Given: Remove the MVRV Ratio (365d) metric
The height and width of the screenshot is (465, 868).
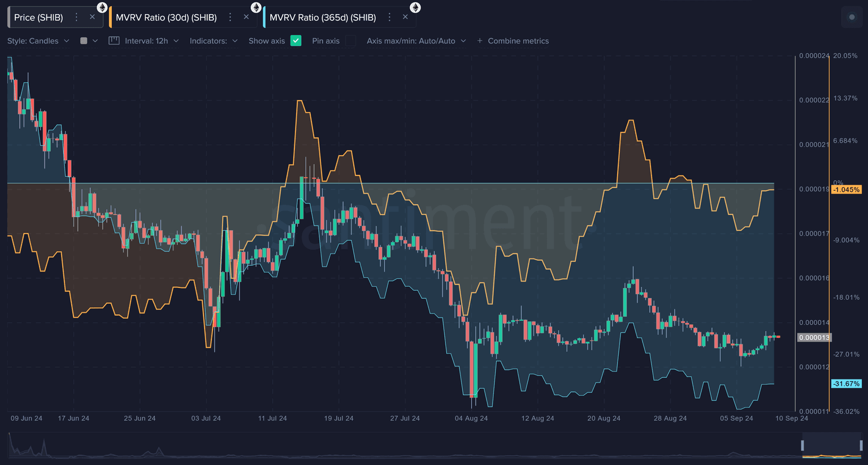Looking at the screenshot, I should click(405, 18).
